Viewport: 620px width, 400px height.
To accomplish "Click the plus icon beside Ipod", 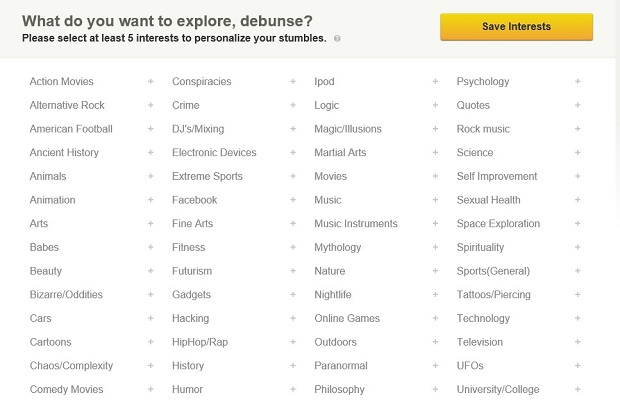I will pyautogui.click(x=435, y=81).
